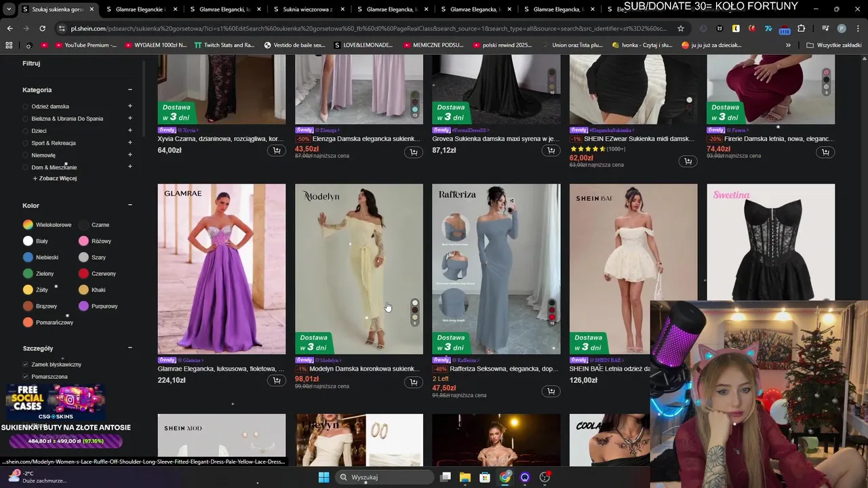The width and height of the screenshot is (868, 488).
Task: Click Zobacz Więcej in categories
Action: [55, 178]
